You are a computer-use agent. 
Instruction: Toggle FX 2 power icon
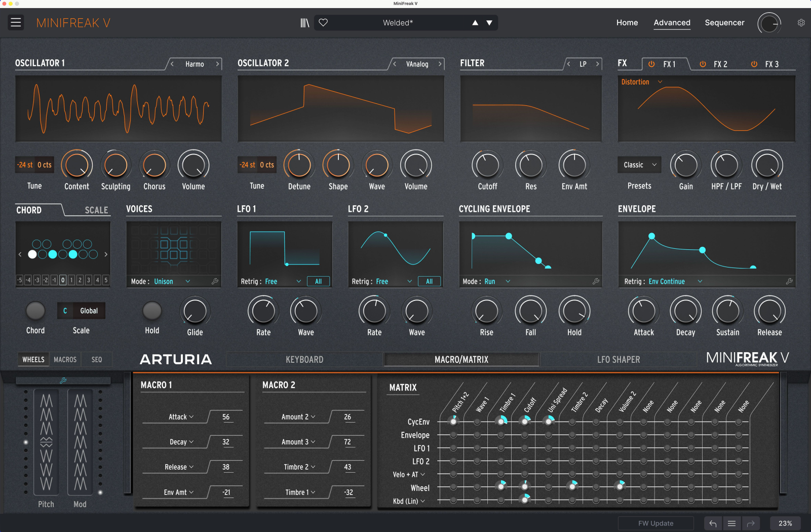click(703, 64)
